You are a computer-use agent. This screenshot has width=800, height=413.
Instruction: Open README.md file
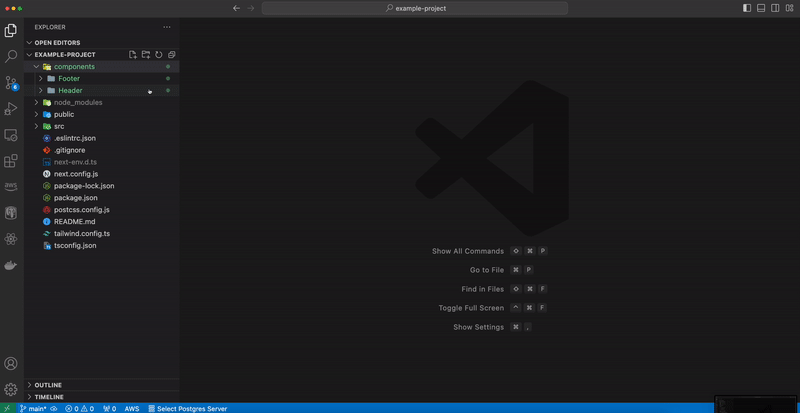point(102,222)
